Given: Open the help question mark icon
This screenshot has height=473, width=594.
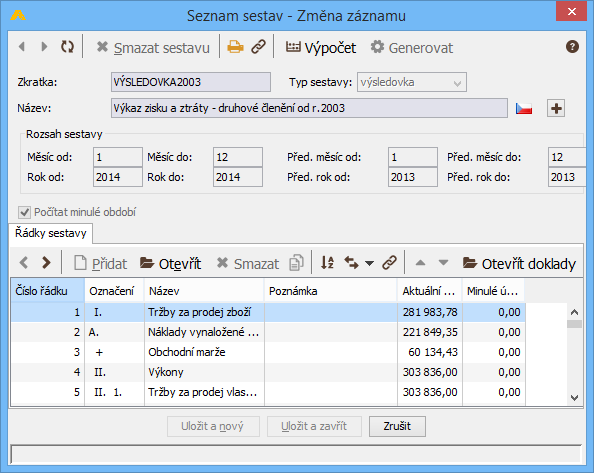Looking at the screenshot, I should coord(572,47).
